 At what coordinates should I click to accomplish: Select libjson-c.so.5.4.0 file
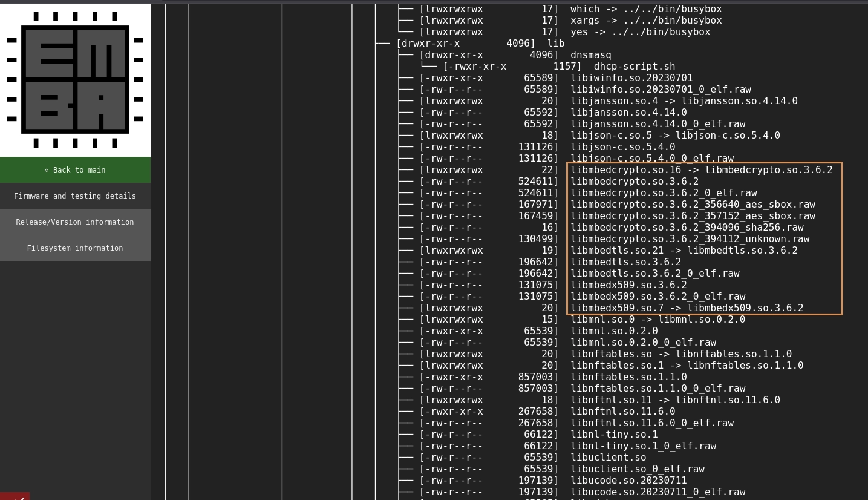pos(623,147)
